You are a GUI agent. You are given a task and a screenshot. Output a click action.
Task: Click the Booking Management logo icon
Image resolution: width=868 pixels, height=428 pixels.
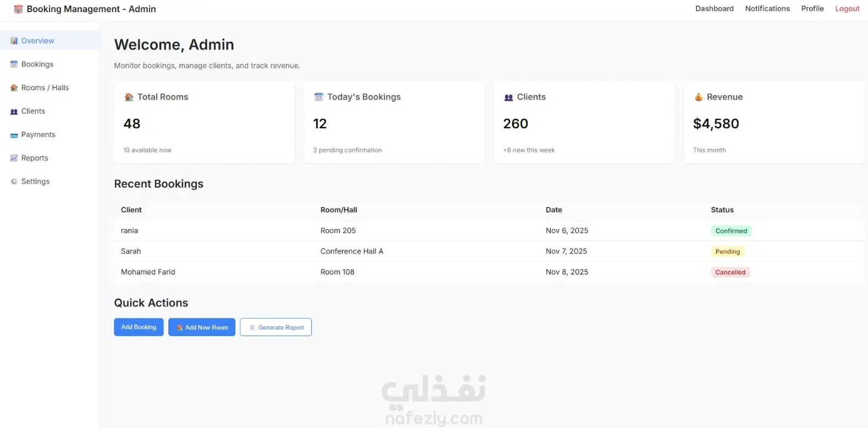(18, 9)
